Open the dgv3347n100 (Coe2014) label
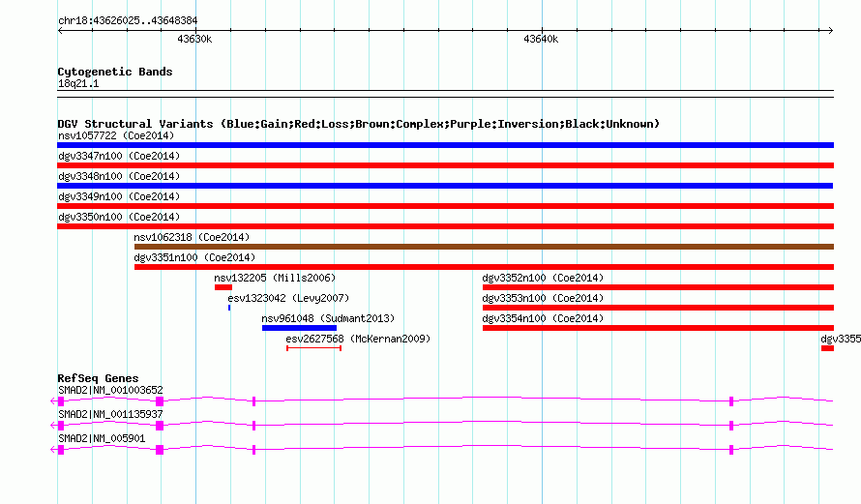The width and height of the screenshot is (861, 504). (119, 156)
